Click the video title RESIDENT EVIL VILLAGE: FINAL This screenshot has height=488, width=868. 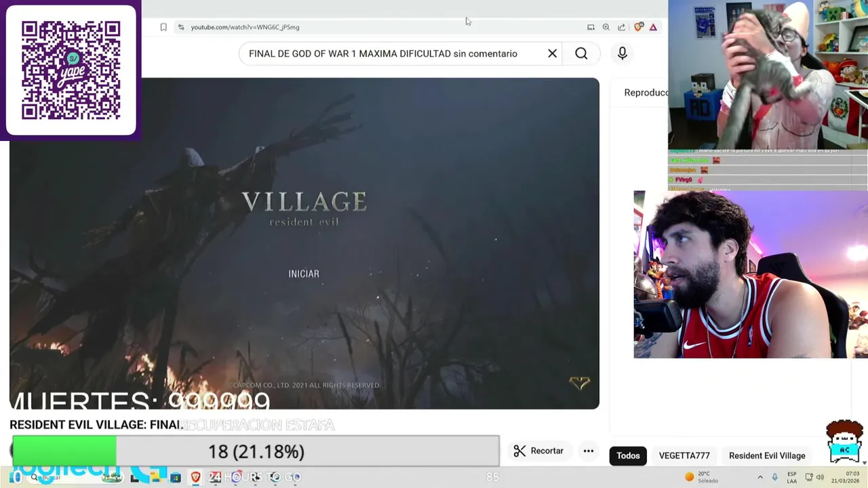pyautogui.click(x=96, y=425)
